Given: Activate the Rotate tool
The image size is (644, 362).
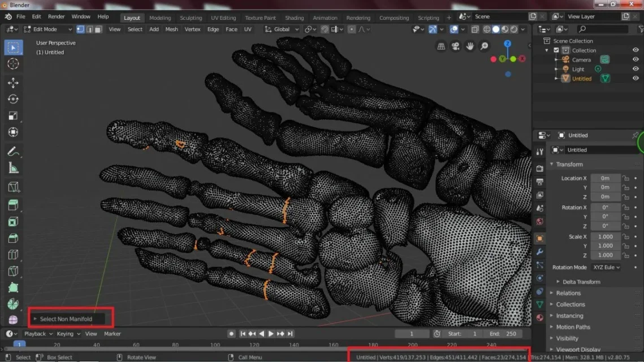Looking at the screenshot, I should pyautogui.click(x=13, y=99).
